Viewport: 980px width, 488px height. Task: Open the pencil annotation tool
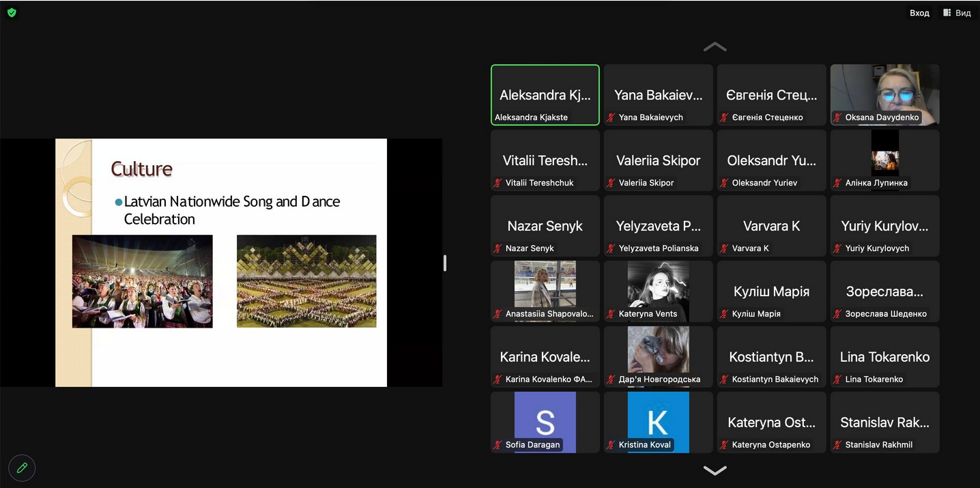[x=22, y=468]
